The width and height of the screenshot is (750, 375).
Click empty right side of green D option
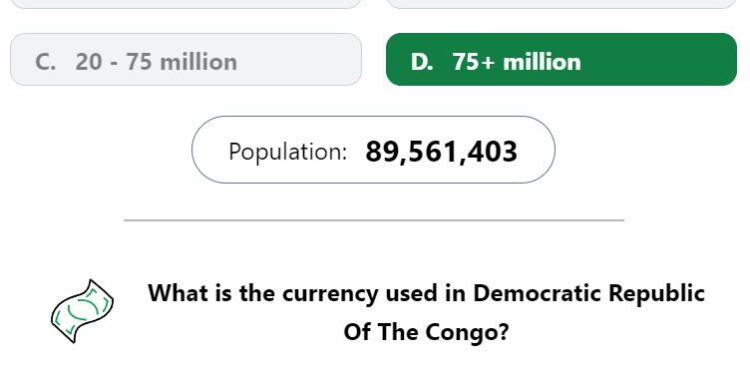[660, 60]
